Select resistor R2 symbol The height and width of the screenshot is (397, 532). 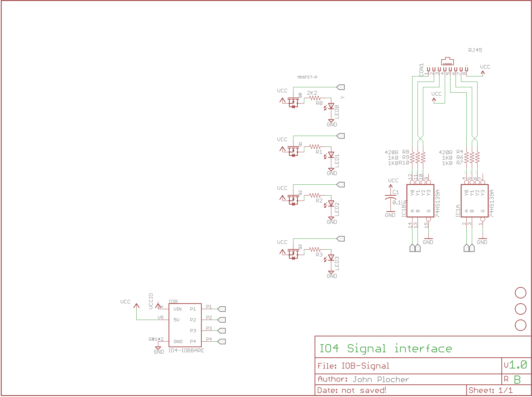[x=315, y=195]
